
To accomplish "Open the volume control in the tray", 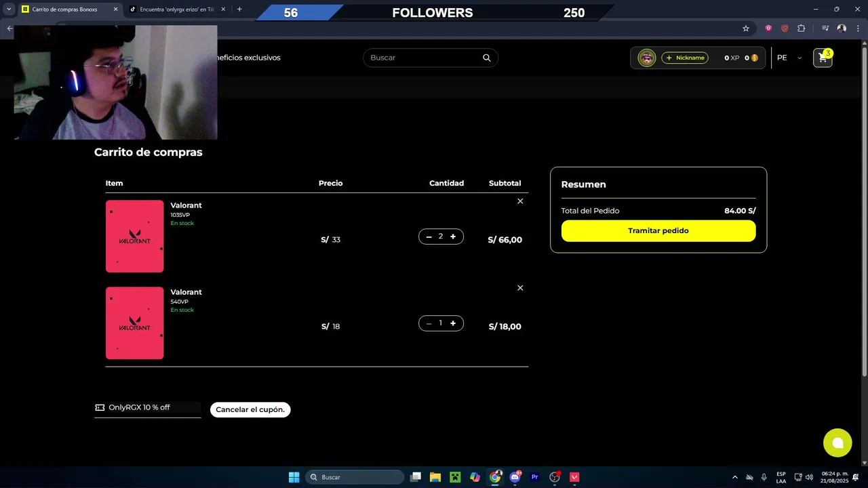I will pos(809,477).
